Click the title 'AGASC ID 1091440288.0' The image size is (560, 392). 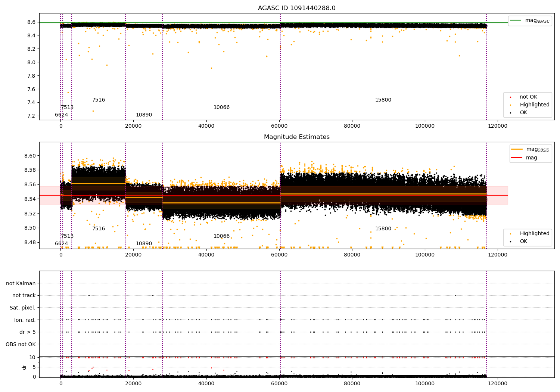click(296, 8)
